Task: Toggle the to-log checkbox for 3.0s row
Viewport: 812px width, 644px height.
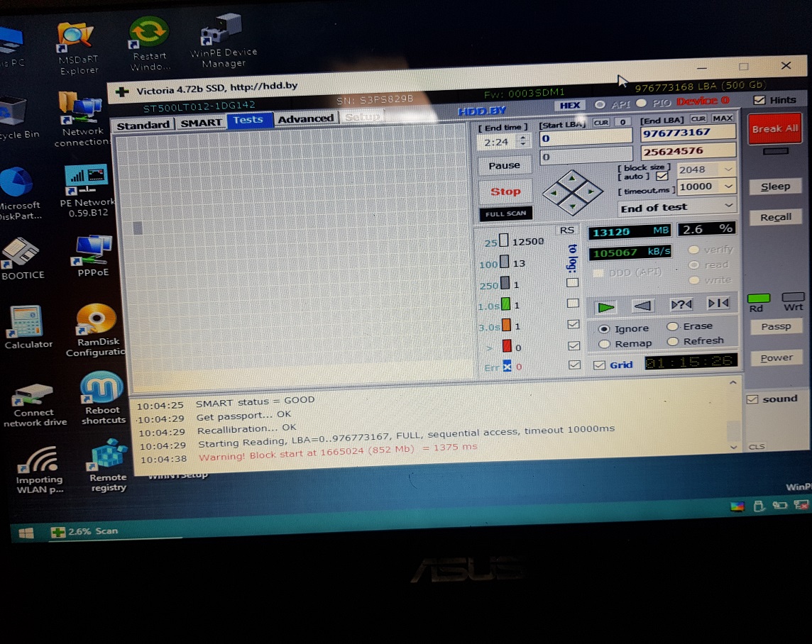Action: coord(573,324)
